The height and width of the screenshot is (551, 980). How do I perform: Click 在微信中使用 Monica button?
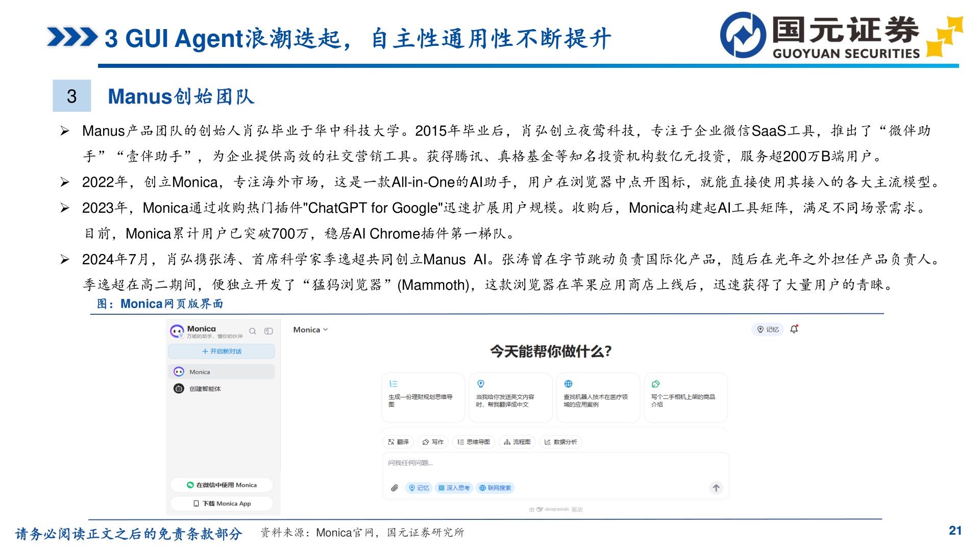click(x=222, y=485)
